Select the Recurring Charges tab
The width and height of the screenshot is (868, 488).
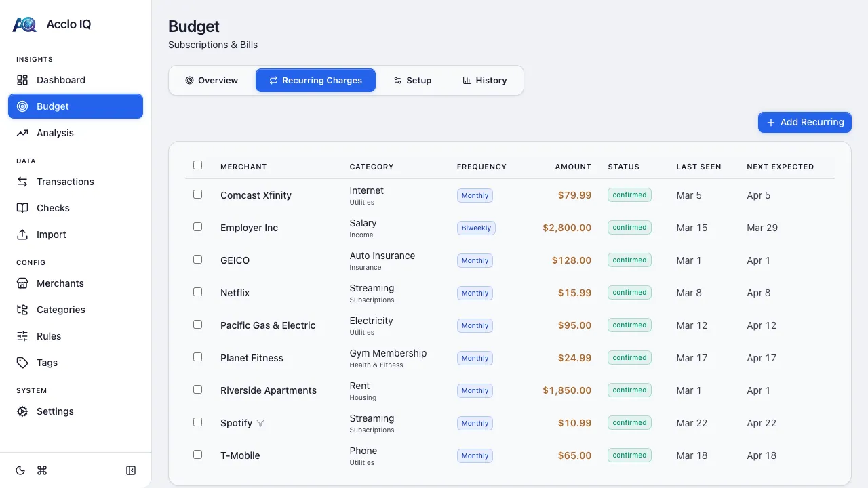315,81
